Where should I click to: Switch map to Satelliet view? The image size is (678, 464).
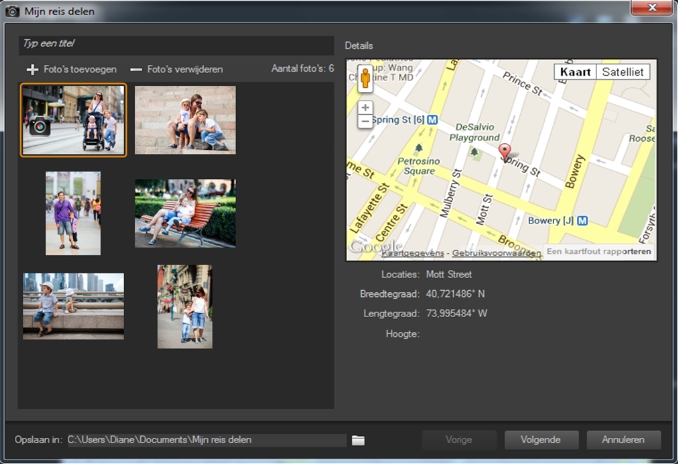[624, 72]
